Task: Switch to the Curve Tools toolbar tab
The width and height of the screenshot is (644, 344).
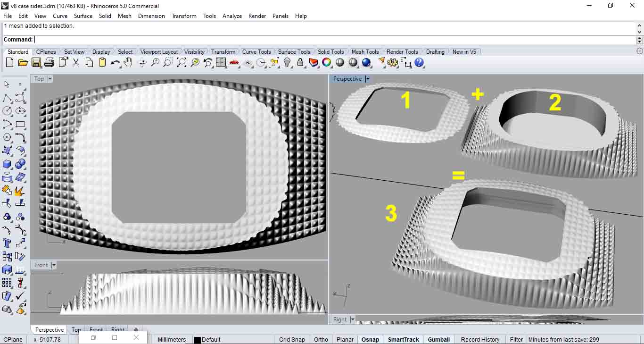Action: point(256,52)
